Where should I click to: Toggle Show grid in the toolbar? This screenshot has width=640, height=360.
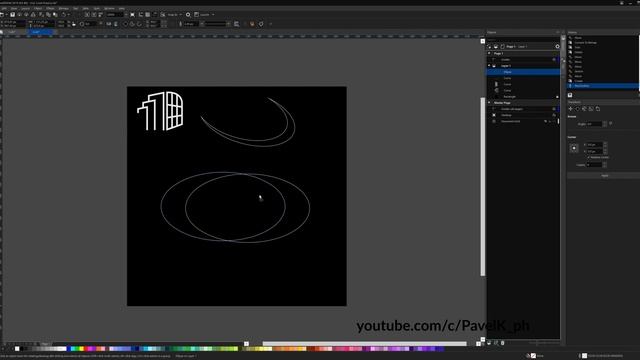coord(148,15)
